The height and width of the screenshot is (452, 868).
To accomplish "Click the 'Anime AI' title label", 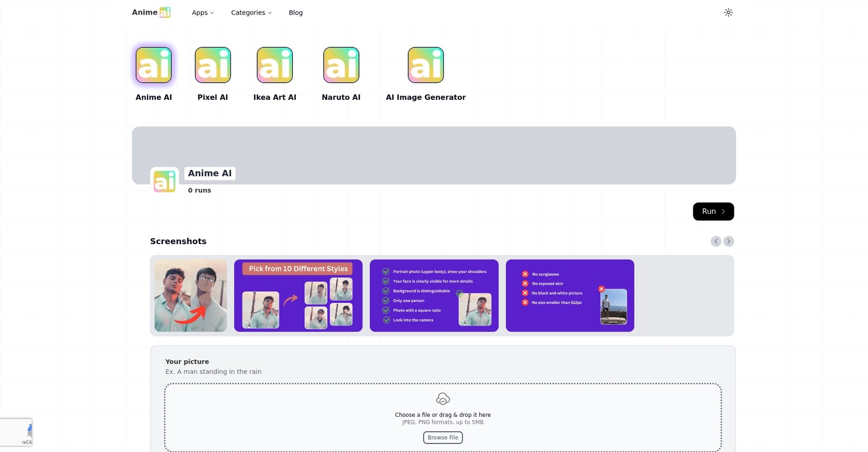I will click(x=210, y=173).
